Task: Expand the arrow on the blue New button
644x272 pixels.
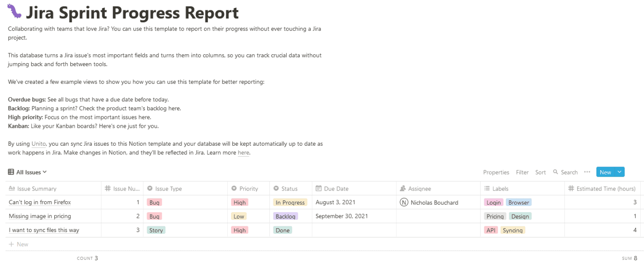Action: click(x=619, y=172)
